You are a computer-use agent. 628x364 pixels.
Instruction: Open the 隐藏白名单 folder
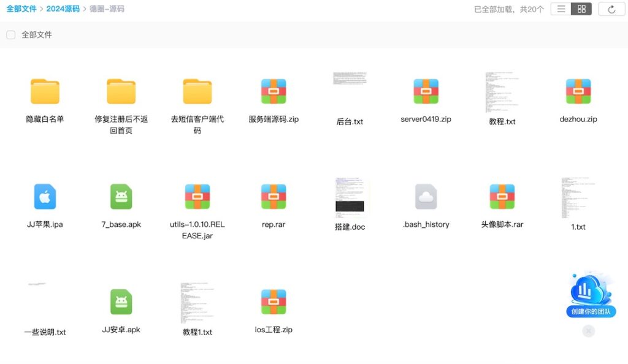pos(45,92)
